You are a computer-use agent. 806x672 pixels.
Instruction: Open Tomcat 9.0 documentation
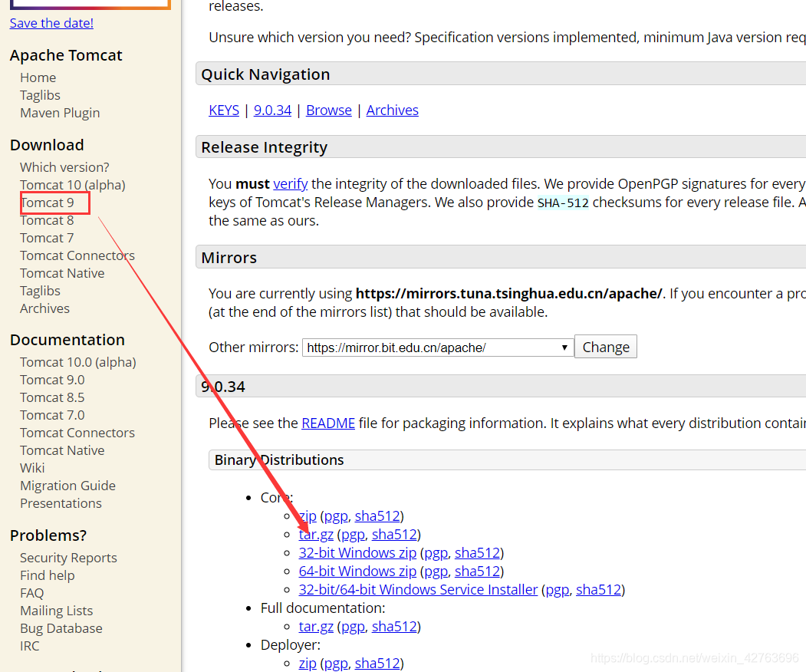[52, 380]
